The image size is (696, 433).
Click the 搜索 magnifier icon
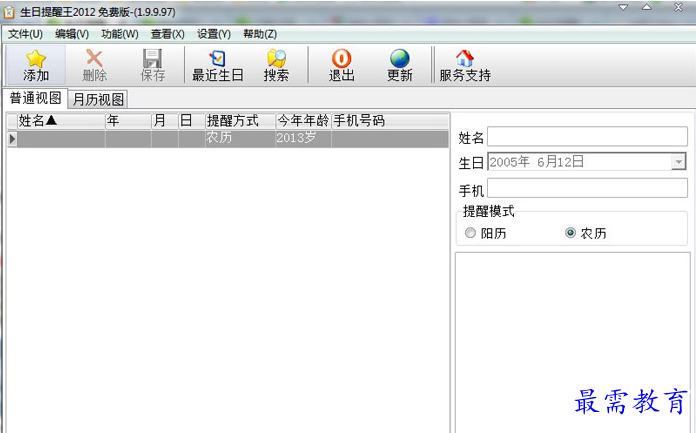click(276, 58)
